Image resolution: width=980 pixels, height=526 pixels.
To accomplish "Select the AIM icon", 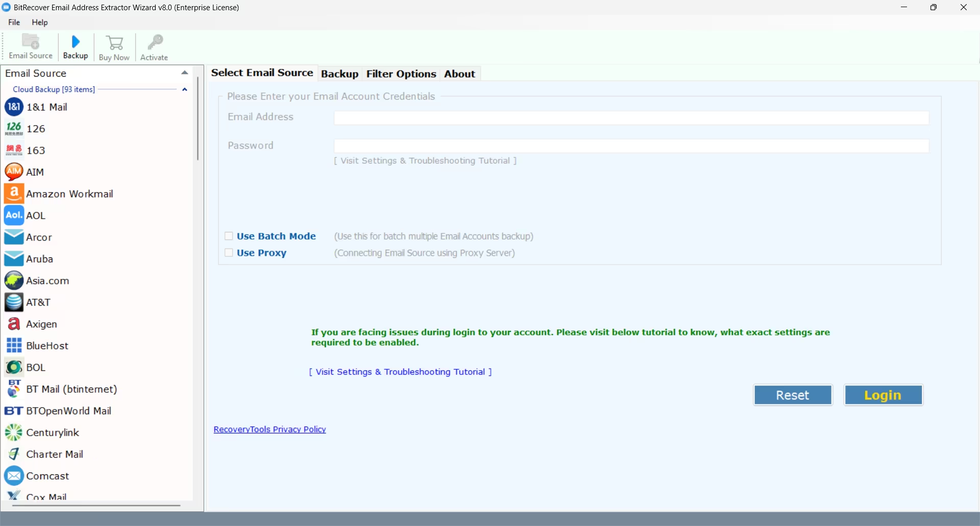I will (14, 172).
